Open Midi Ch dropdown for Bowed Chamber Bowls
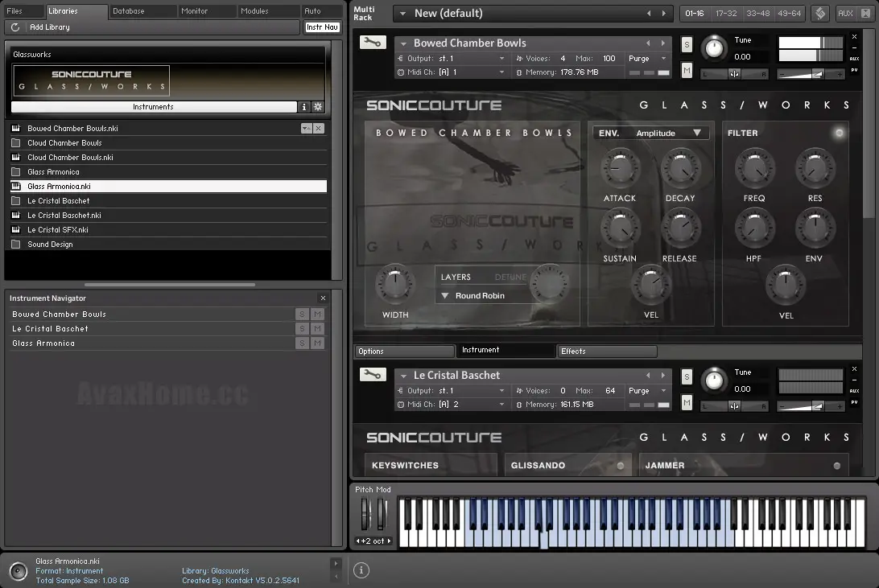The width and height of the screenshot is (879, 588). 501,72
